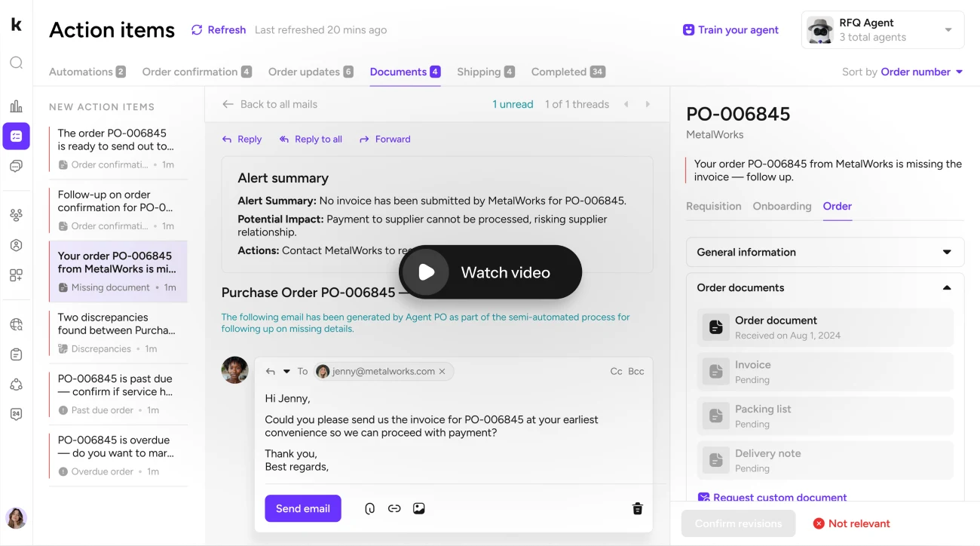The height and width of the screenshot is (546, 980).
Task: Click the insert image icon
Action: 419,508
